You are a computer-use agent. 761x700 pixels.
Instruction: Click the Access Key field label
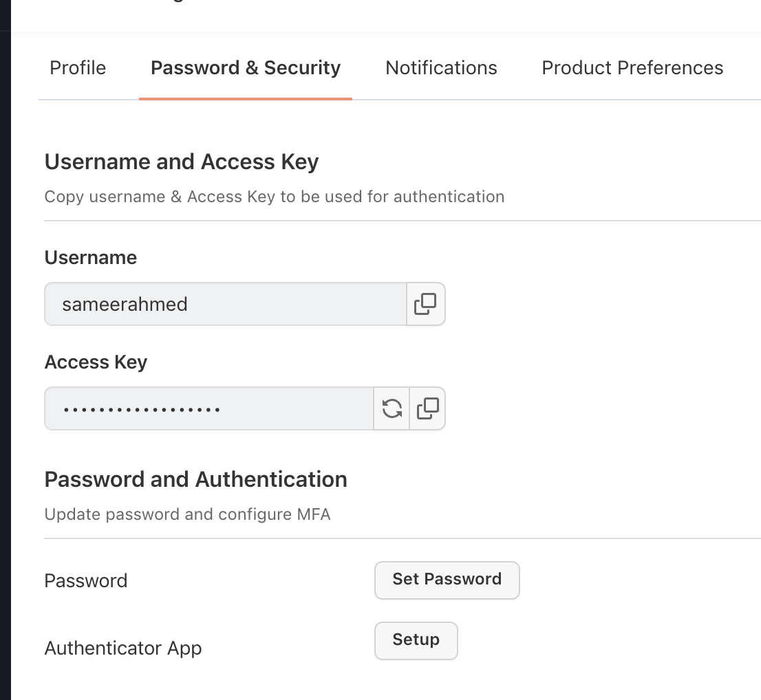[96, 362]
